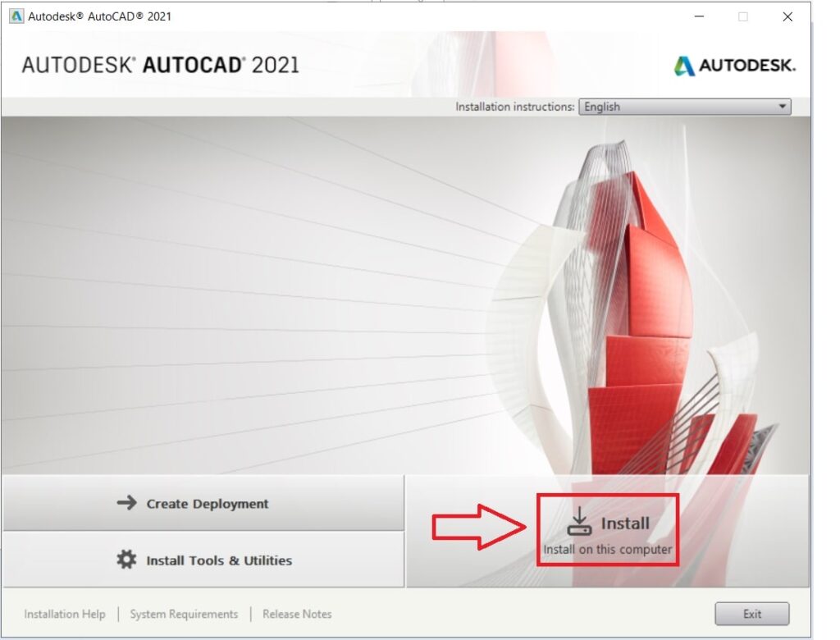Open the Release Notes link
The width and height of the screenshot is (840, 640).
point(297,614)
